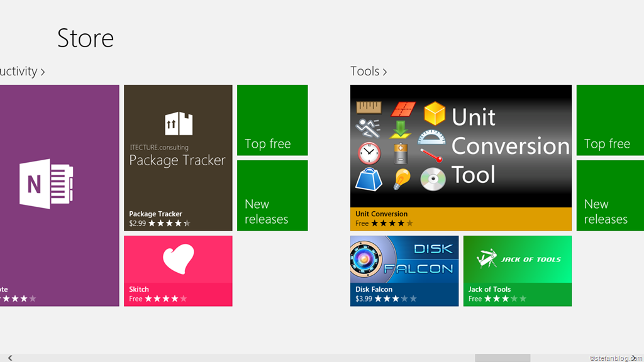Click the CD disc icon in Unit Conversion
The height and width of the screenshot is (362, 644).
click(433, 179)
